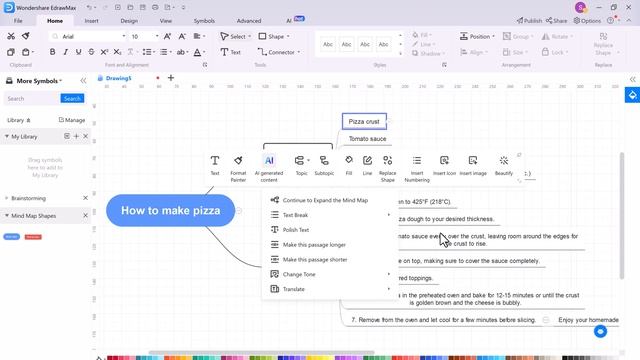Open the Translate submenu
This screenshot has height=360, width=640.
point(330,289)
